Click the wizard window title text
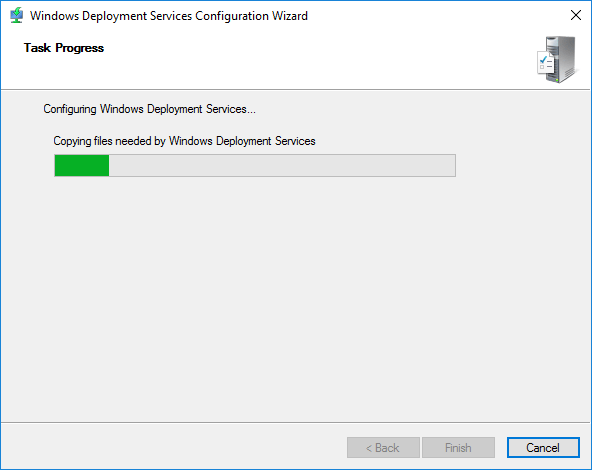The width and height of the screenshot is (592, 470). (x=169, y=16)
